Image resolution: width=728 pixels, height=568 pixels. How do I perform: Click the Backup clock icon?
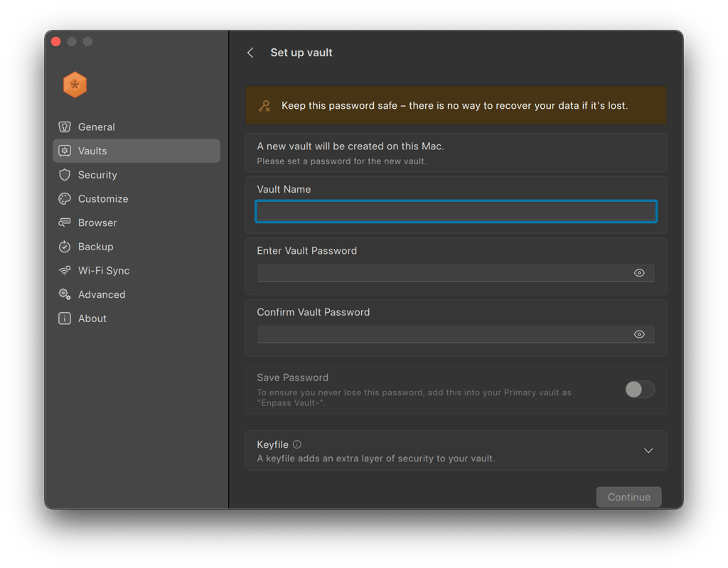(65, 247)
